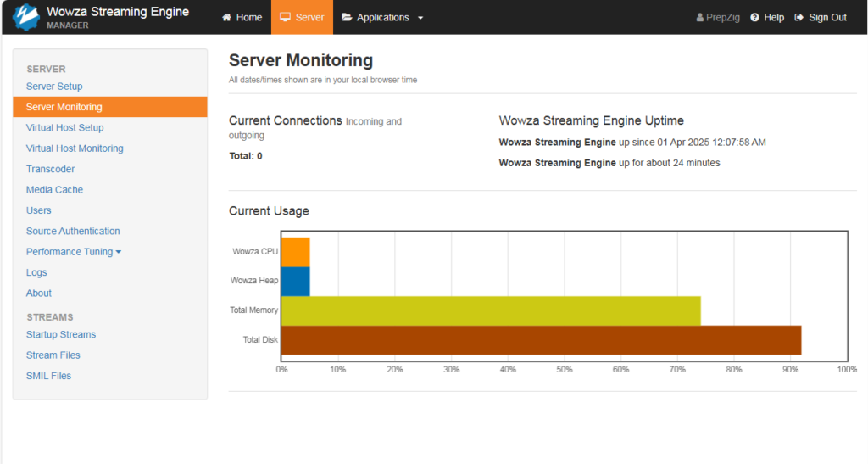
Task: Click the 'Total: 0' connections value
Action: (x=246, y=156)
